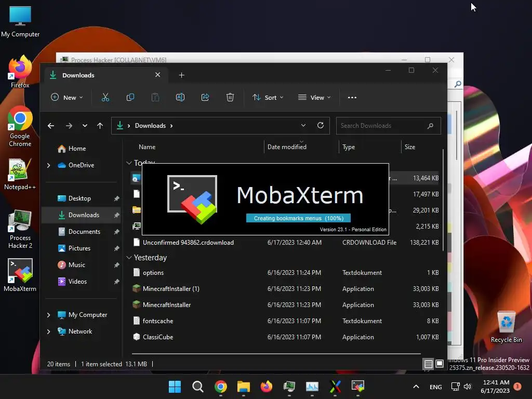Select Unconfirmed 943862.crdownload file
Viewport: 532px width, 399px height.
point(285,243)
